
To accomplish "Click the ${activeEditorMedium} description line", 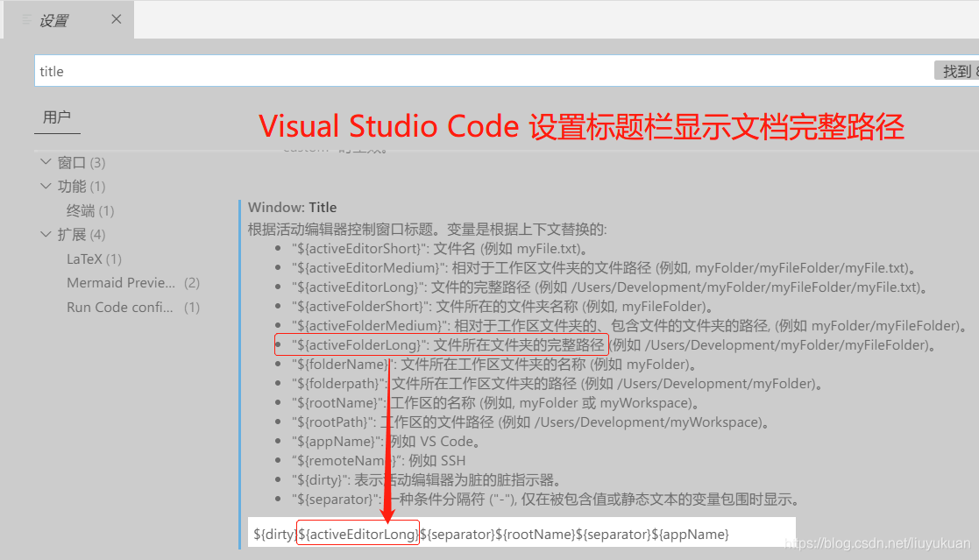I will pyautogui.click(x=605, y=268).
